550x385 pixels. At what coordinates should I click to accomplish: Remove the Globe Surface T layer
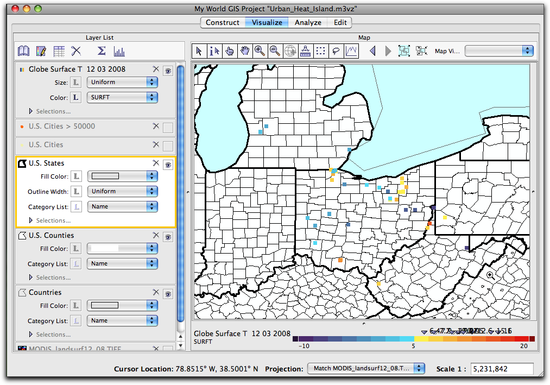coord(156,69)
